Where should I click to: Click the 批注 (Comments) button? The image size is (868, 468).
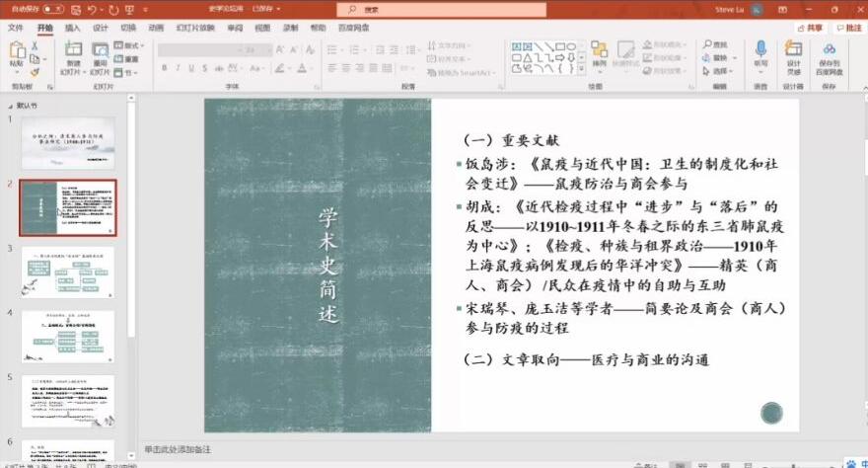click(x=848, y=28)
